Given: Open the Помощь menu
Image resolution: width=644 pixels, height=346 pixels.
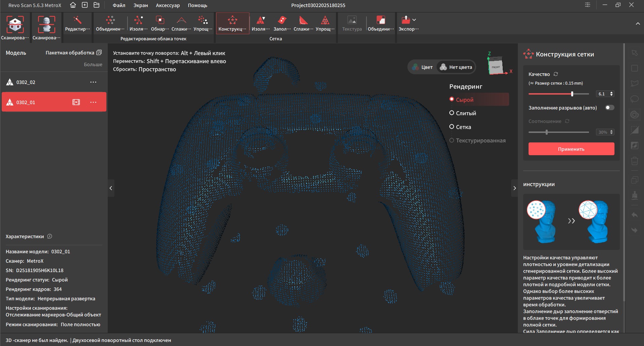Looking at the screenshot, I should coord(197,5).
